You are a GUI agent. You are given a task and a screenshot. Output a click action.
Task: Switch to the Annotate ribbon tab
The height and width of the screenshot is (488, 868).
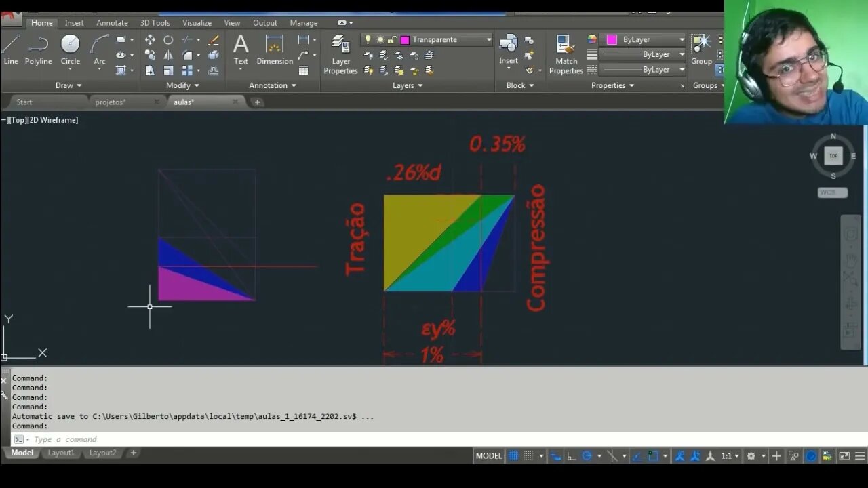112,23
